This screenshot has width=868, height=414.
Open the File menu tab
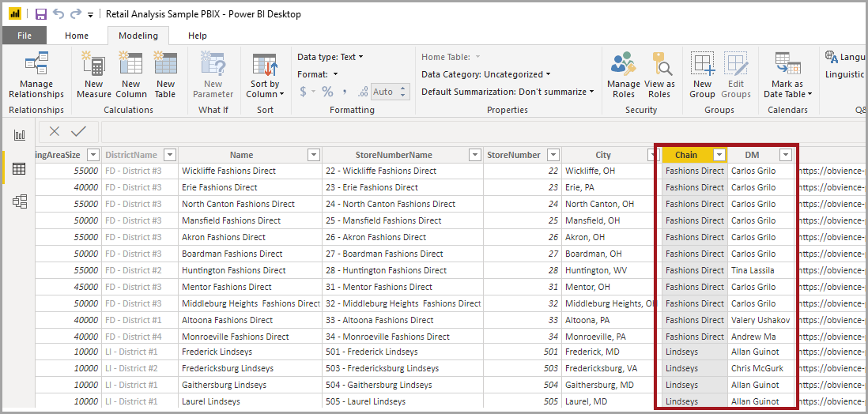coord(25,36)
